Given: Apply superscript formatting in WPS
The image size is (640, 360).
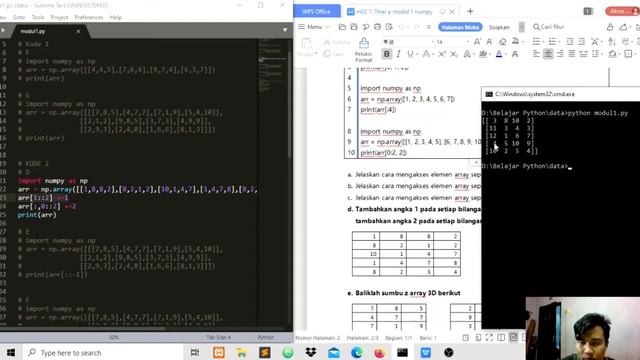Looking at the screenshot, I should pyautogui.click(x=442, y=54).
